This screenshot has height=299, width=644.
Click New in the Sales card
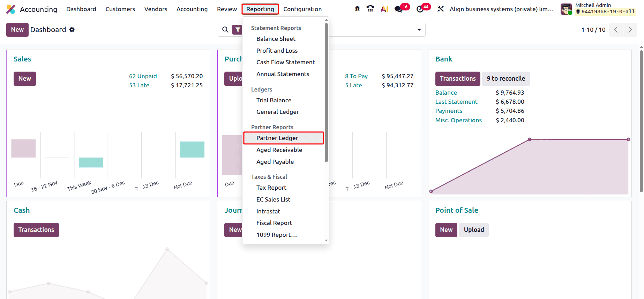pyautogui.click(x=25, y=79)
